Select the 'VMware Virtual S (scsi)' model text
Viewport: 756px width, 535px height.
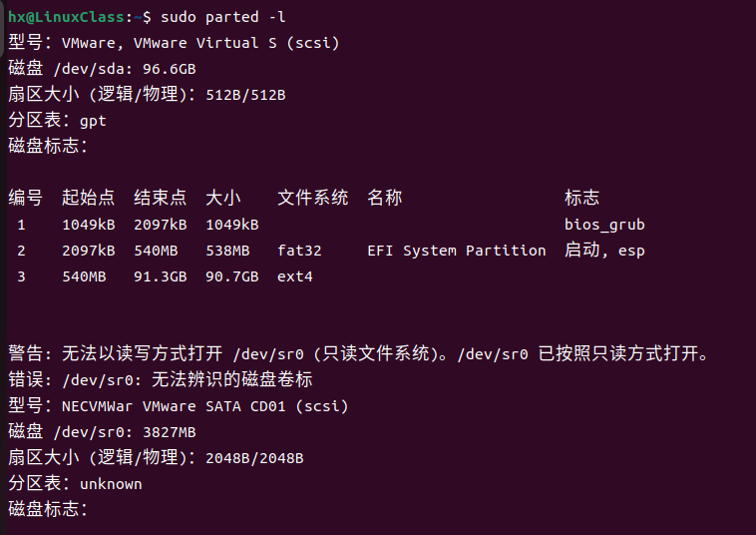click(236, 43)
